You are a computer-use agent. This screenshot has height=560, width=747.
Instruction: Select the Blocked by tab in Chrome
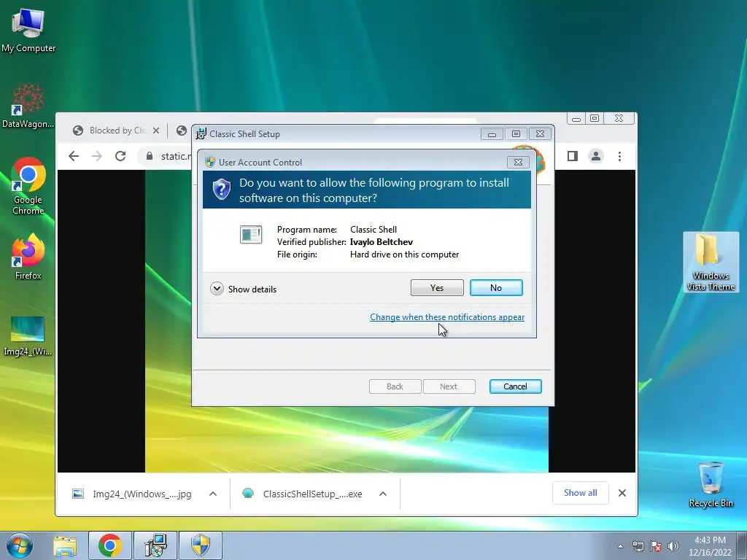click(116, 131)
